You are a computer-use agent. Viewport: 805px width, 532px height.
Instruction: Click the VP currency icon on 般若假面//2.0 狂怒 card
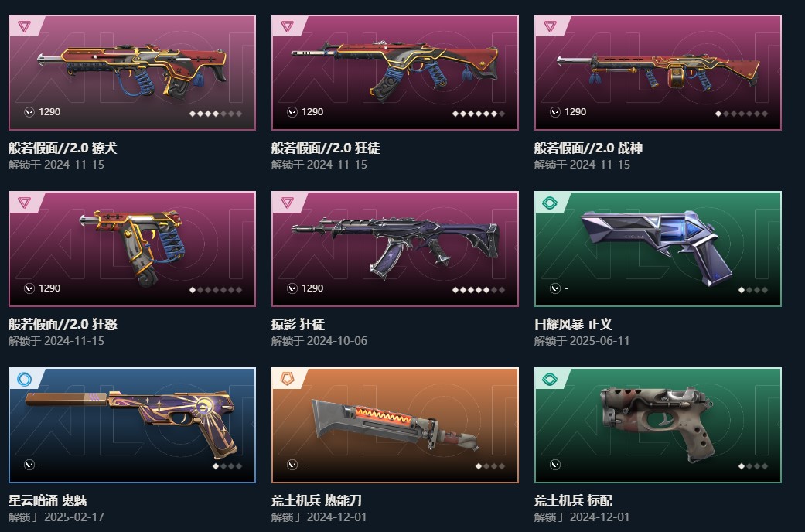pyautogui.click(x=29, y=288)
